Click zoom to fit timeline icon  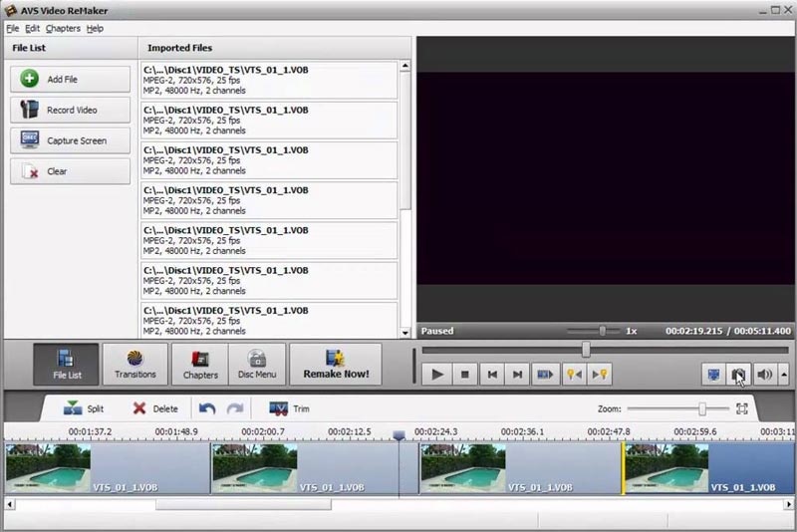tap(741, 409)
